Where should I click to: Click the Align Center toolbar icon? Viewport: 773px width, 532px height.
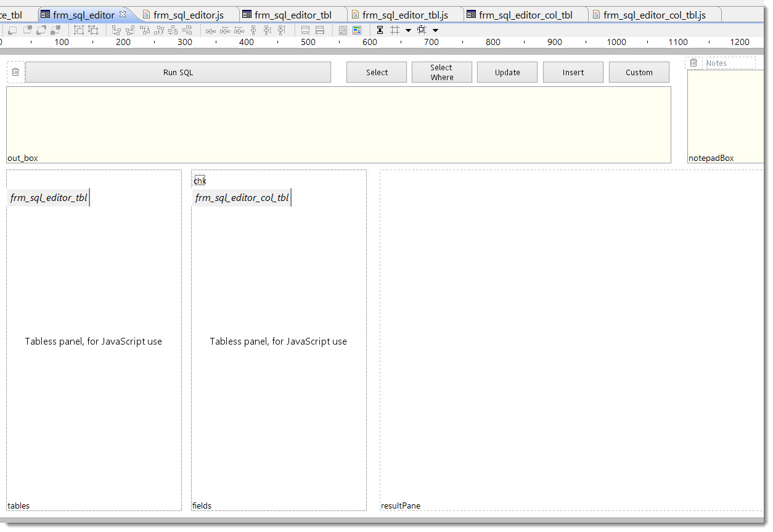173,30
